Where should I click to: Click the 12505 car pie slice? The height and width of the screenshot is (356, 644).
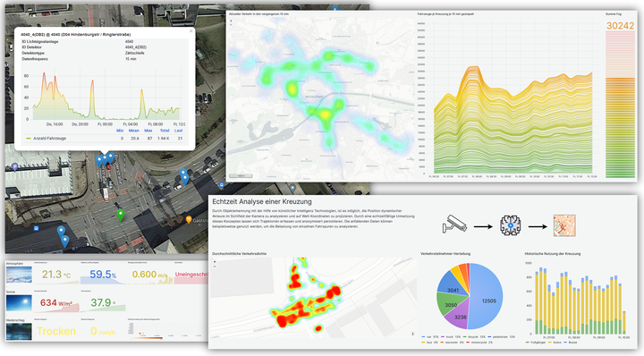[487, 296]
